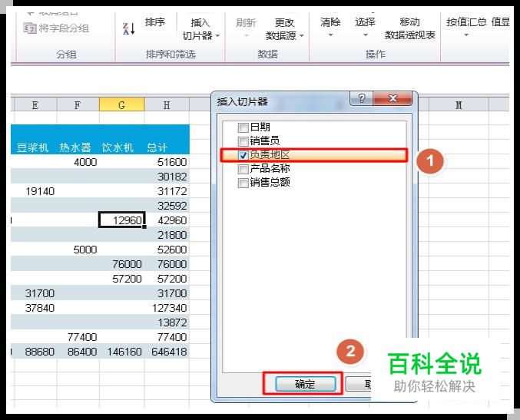Select the cell with value 127340
Screen dimensions: 520x420
[x=167, y=308]
